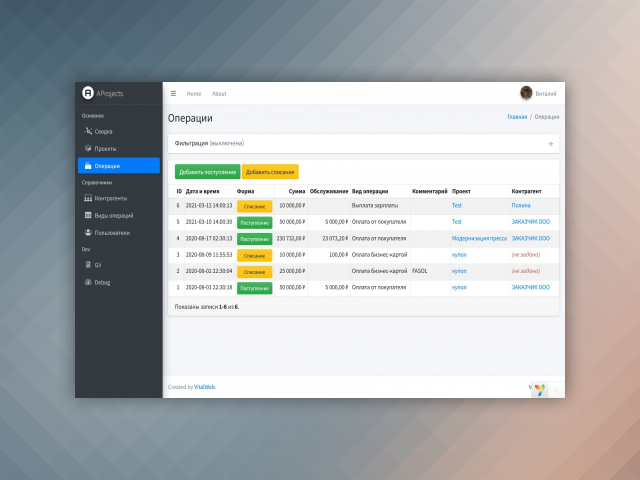Viewport: 640px width, 480px height.
Task: Open the Сводка sidebar item
Action: pos(119,131)
